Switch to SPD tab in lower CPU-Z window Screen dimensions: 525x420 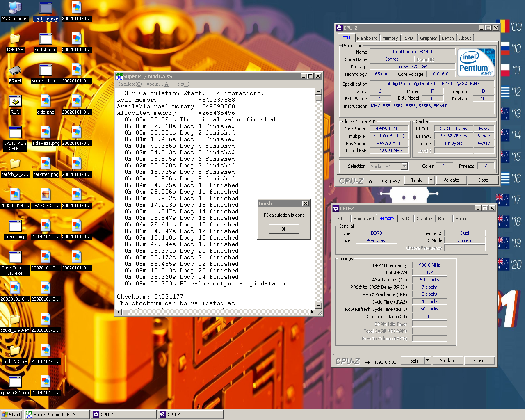[x=405, y=219]
